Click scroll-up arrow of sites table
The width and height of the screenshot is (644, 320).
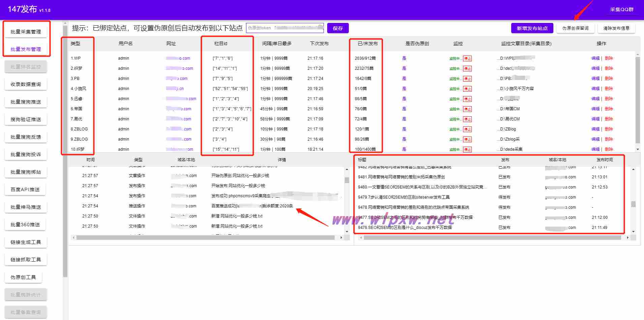(x=637, y=54)
